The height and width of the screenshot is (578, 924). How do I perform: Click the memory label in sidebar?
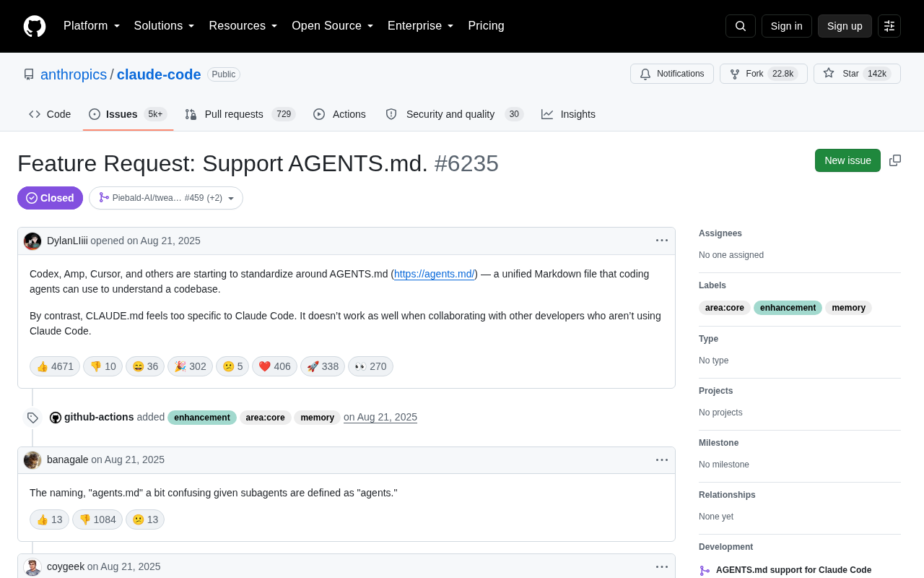coord(848,308)
